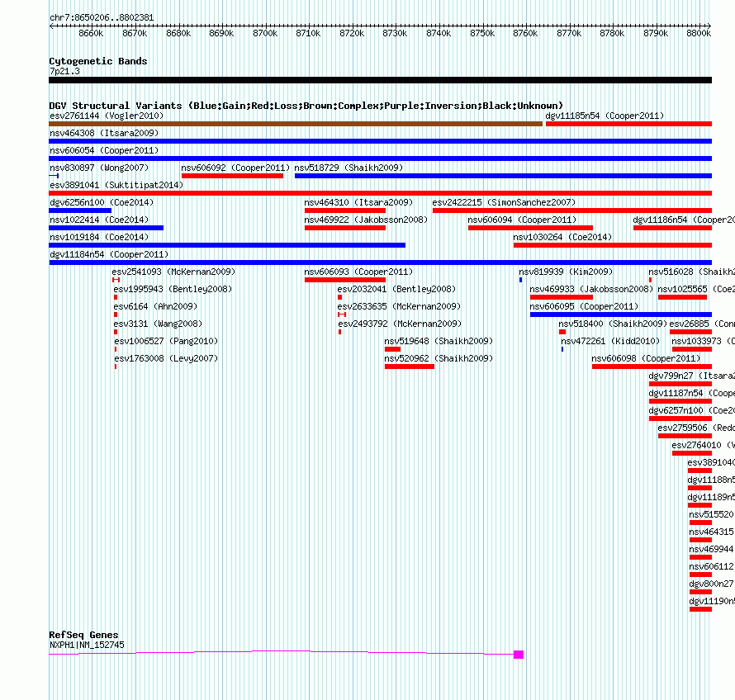
Task: Open variant nsv464310 (Itsara2009)
Action: (x=345, y=210)
